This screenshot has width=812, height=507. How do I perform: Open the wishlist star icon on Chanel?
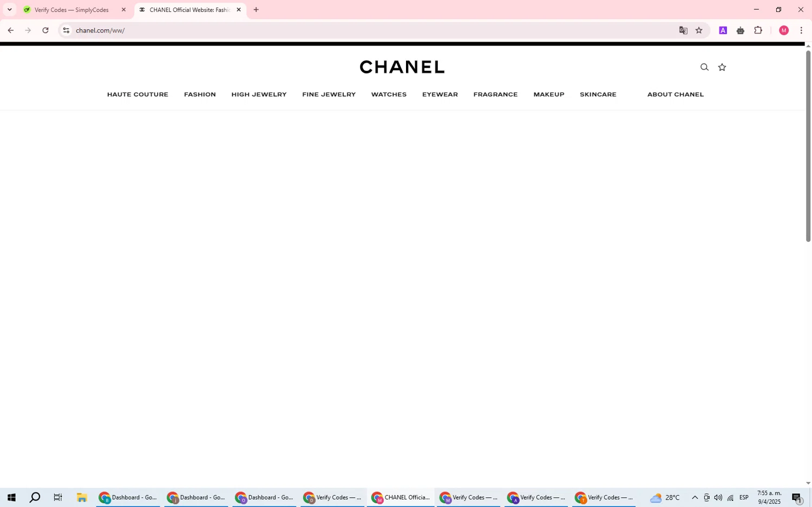tap(722, 67)
